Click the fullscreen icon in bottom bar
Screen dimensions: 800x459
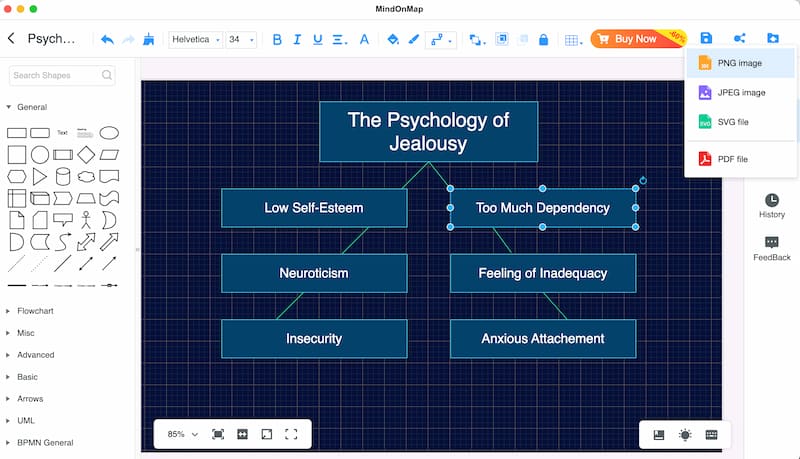click(292, 434)
